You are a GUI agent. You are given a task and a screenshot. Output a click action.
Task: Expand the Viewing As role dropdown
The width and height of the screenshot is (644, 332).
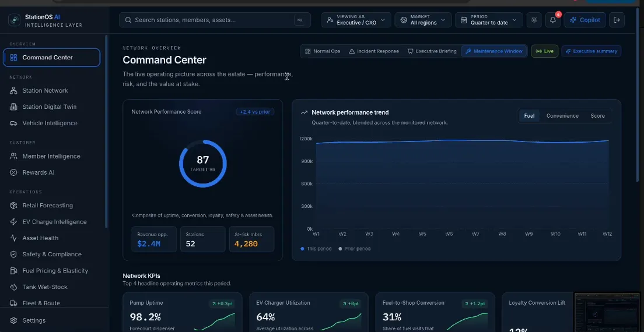[x=356, y=20]
